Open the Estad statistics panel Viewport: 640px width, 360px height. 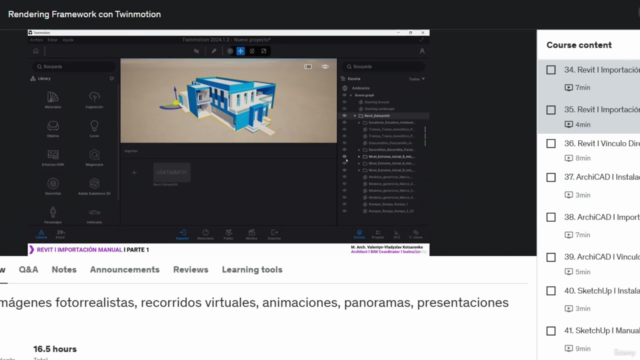coord(60,234)
